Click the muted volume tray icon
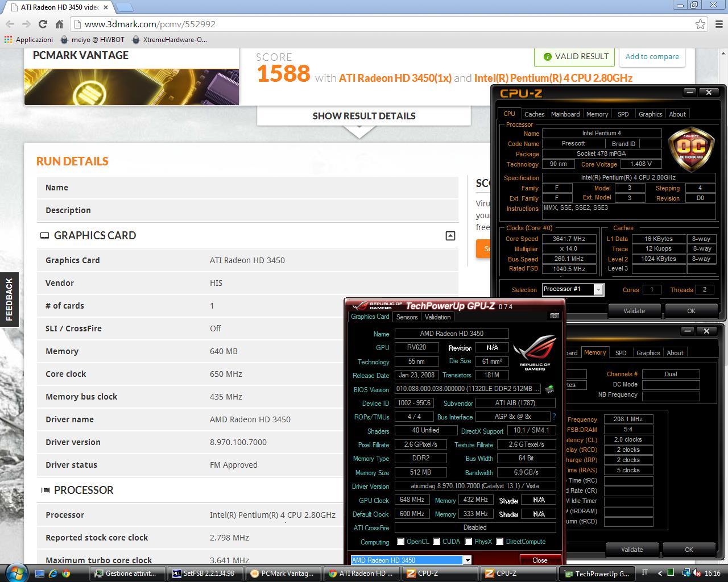728x582 pixels. [697, 573]
